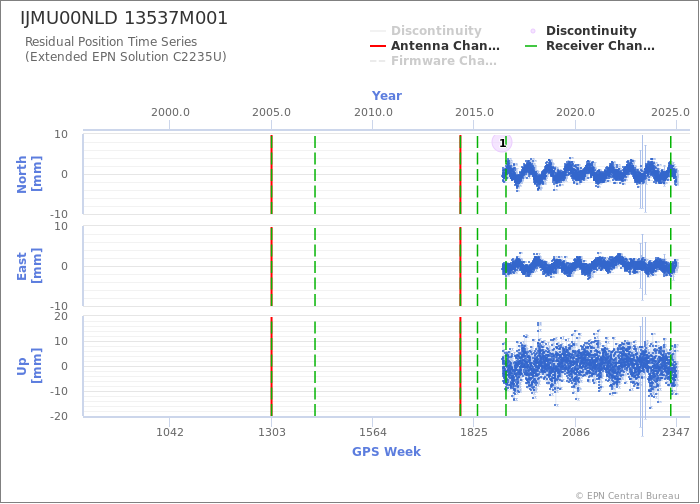Click the green receiver change line near 2025 in East plot
Screen dimensions: 700x504
click(671, 266)
